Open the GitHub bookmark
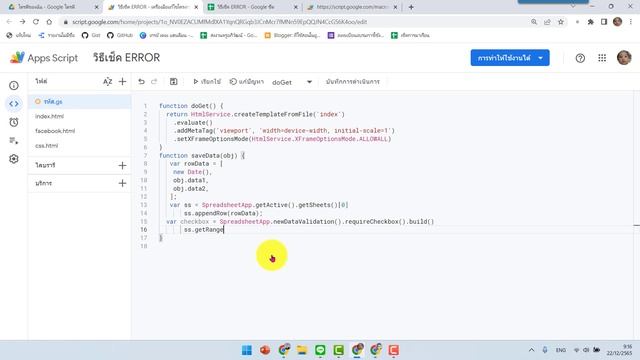The image size is (640, 360). pyautogui.click(x=119, y=35)
